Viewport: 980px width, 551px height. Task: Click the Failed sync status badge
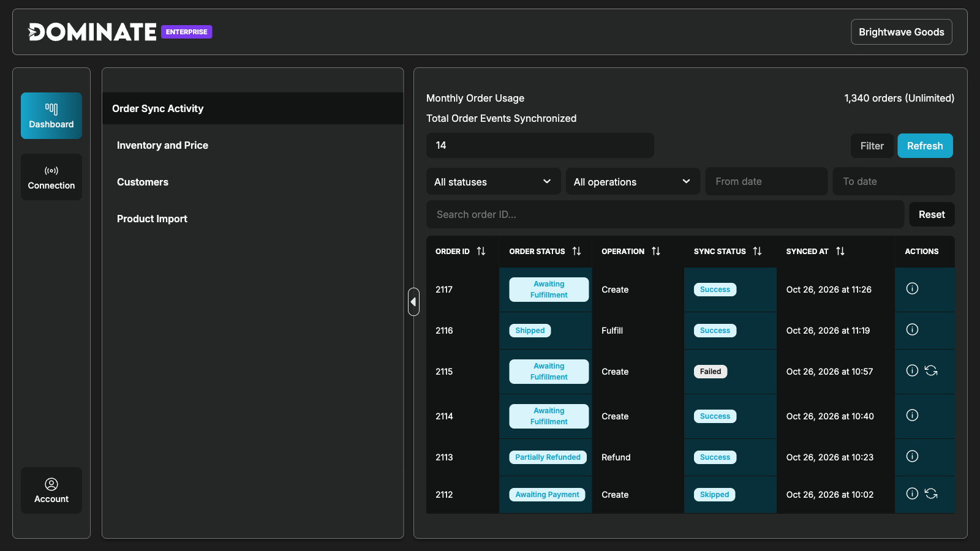click(x=710, y=372)
